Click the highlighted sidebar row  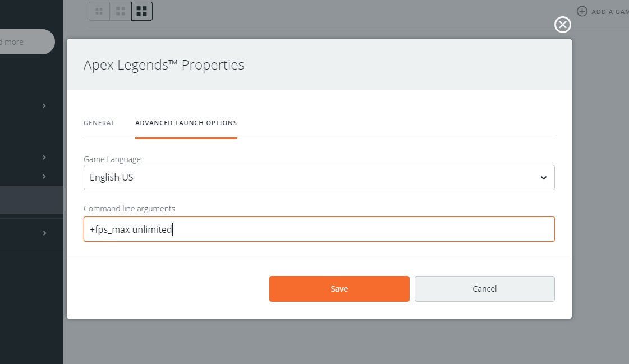31,199
